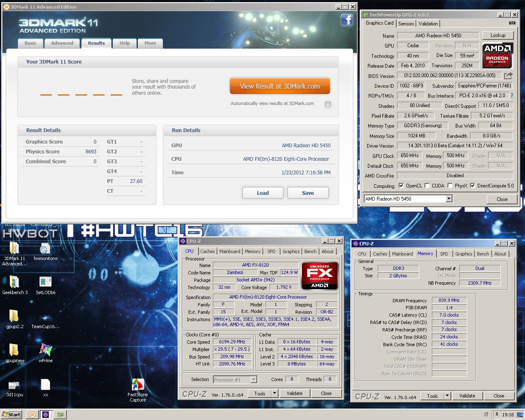525x420 pixels.
Task: Click the Facebook icon in 3DMark
Action: [347, 20]
